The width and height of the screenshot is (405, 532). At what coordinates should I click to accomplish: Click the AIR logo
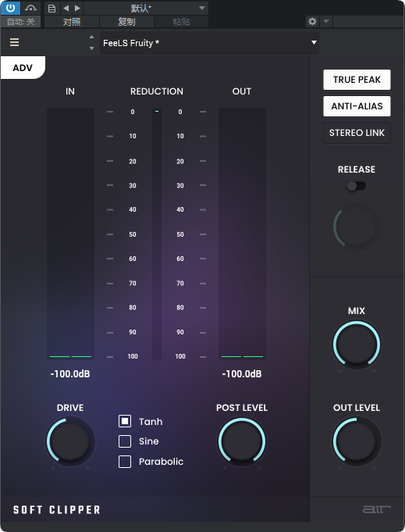377,509
